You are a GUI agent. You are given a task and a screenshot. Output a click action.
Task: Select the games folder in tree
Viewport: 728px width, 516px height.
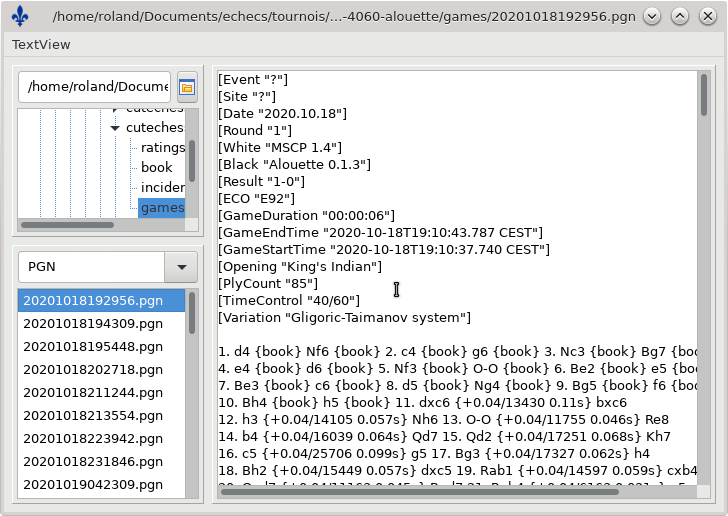point(161,208)
